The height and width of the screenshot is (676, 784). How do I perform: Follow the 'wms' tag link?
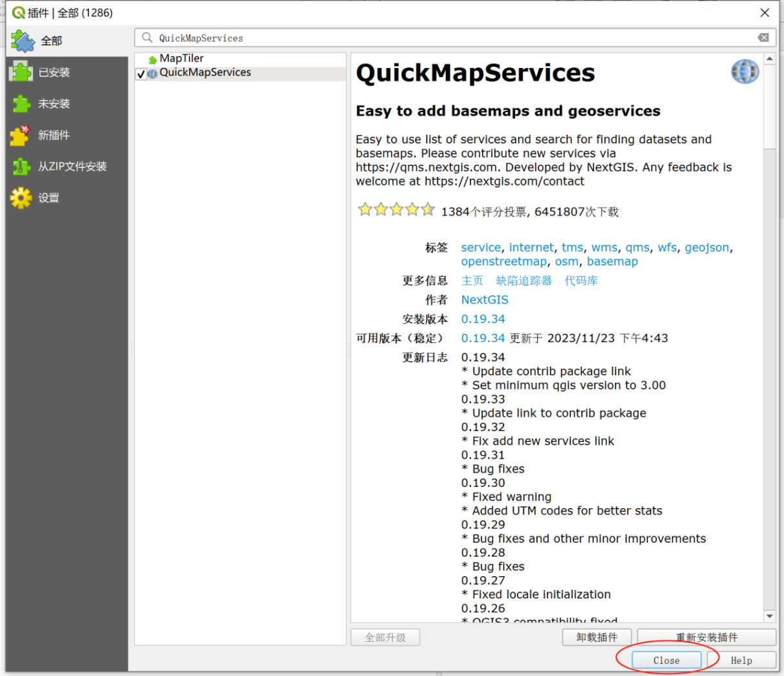coord(605,248)
